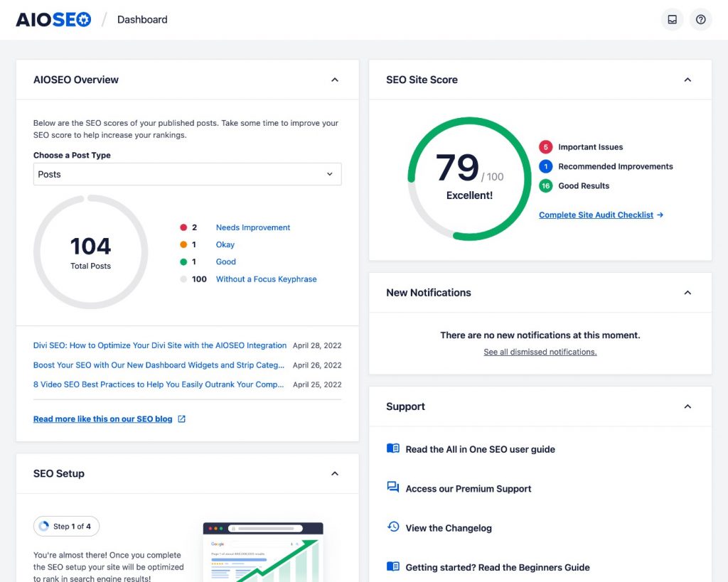Screen dimensions: 728x582
Task: Click the Good Results label
Action: pyautogui.click(x=584, y=185)
